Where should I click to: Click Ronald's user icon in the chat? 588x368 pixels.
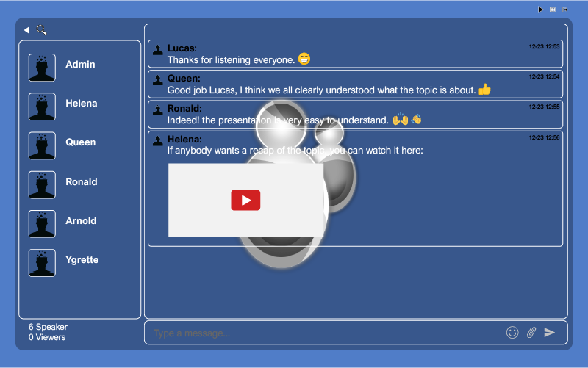[157, 109]
